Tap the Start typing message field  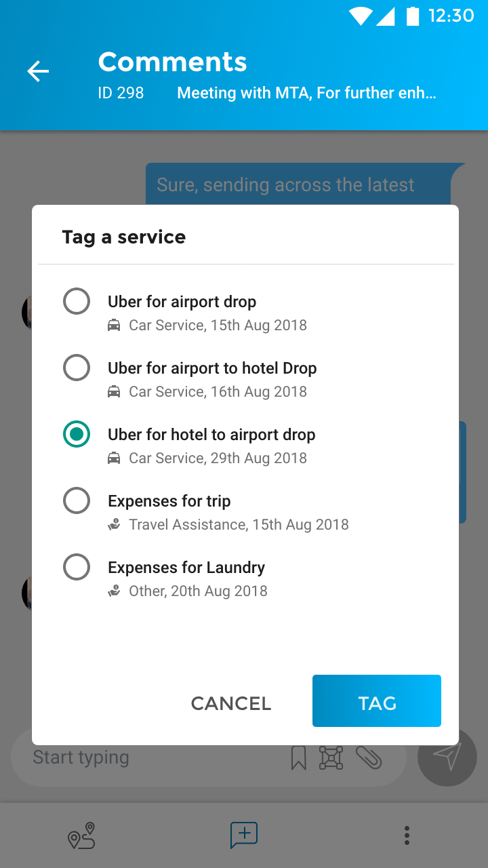coord(156,757)
